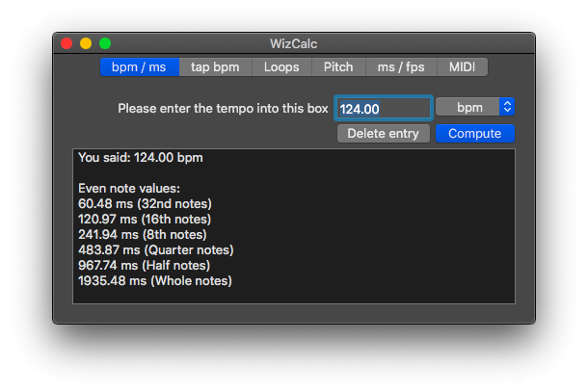Switch to the MIDI tab

[462, 67]
